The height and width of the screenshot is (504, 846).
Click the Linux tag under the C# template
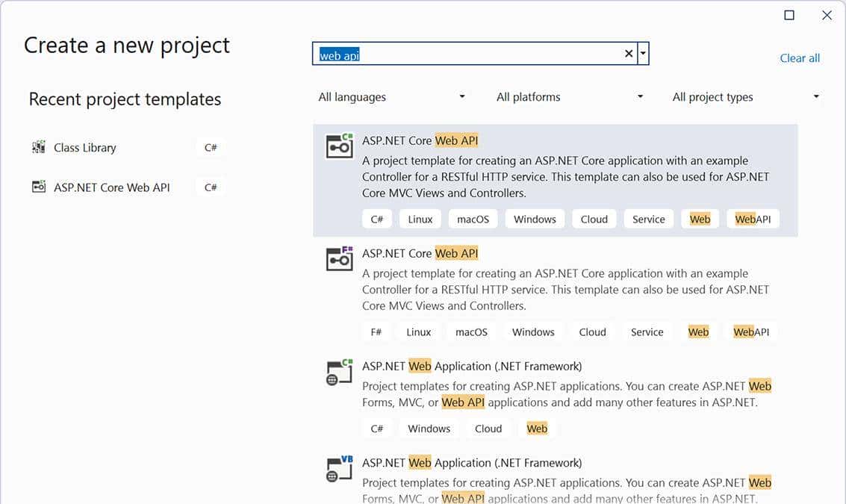(420, 219)
